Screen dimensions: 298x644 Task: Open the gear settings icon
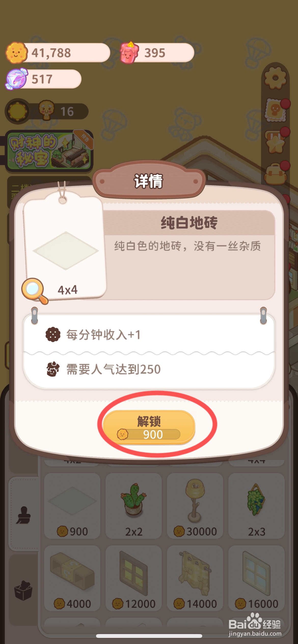click(x=275, y=78)
